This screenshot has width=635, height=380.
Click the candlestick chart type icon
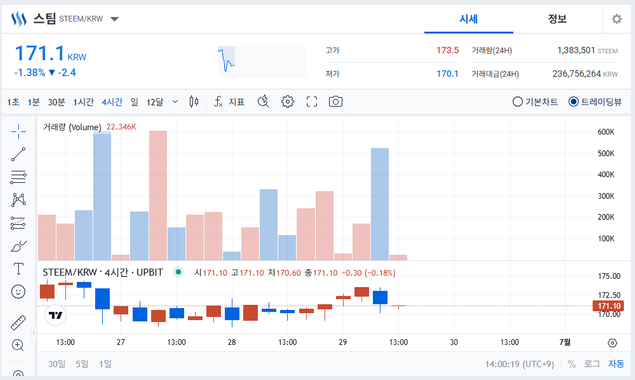[194, 102]
